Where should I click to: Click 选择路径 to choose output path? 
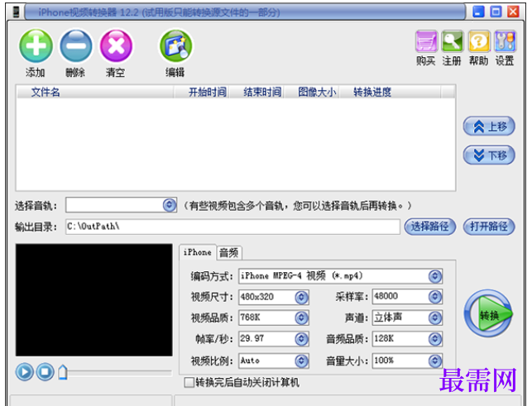tap(430, 227)
